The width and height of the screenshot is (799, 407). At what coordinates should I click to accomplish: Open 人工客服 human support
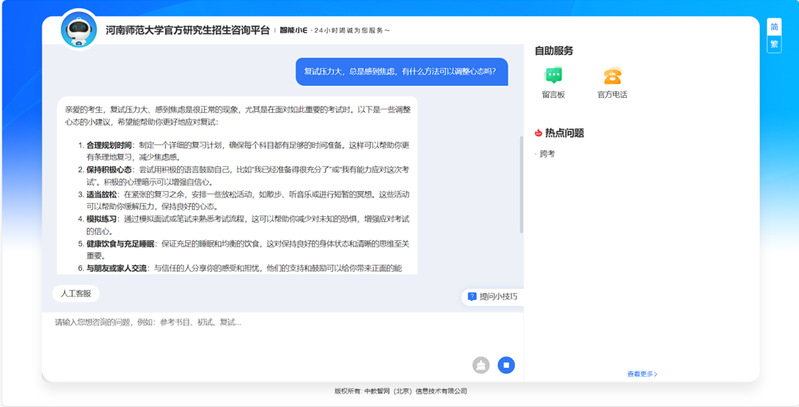point(75,294)
